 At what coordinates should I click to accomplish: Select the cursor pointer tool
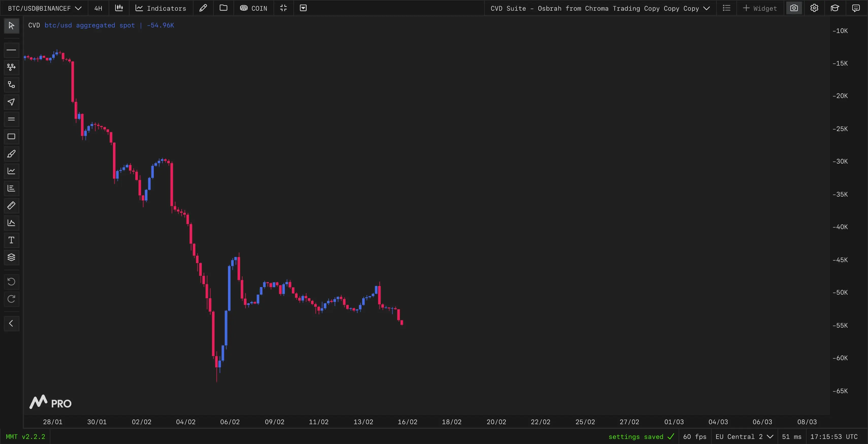click(x=11, y=26)
